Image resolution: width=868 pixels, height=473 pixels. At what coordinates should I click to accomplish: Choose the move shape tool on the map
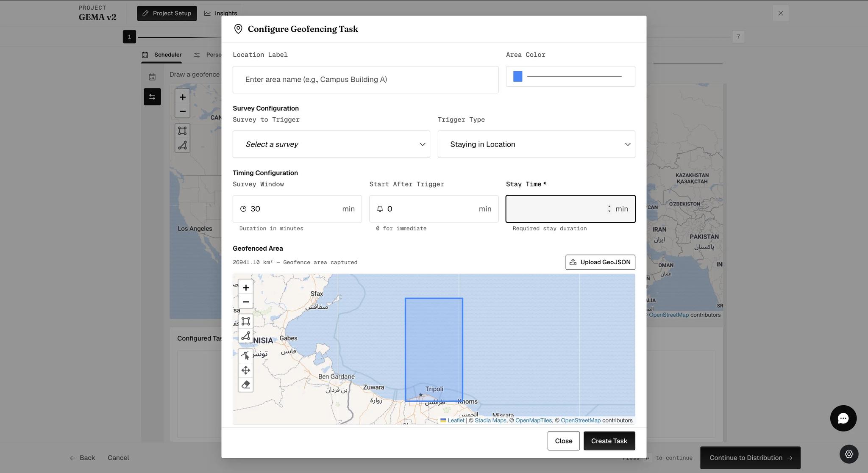point(246,371)
